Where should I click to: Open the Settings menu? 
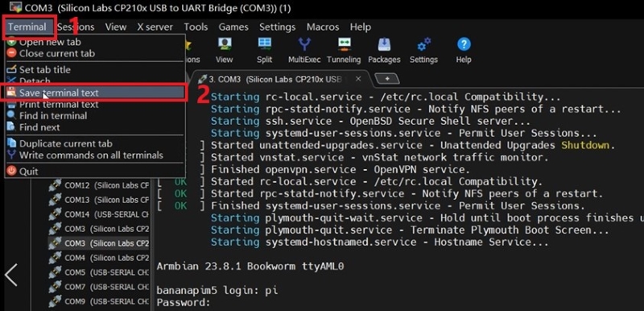(277, 27)
